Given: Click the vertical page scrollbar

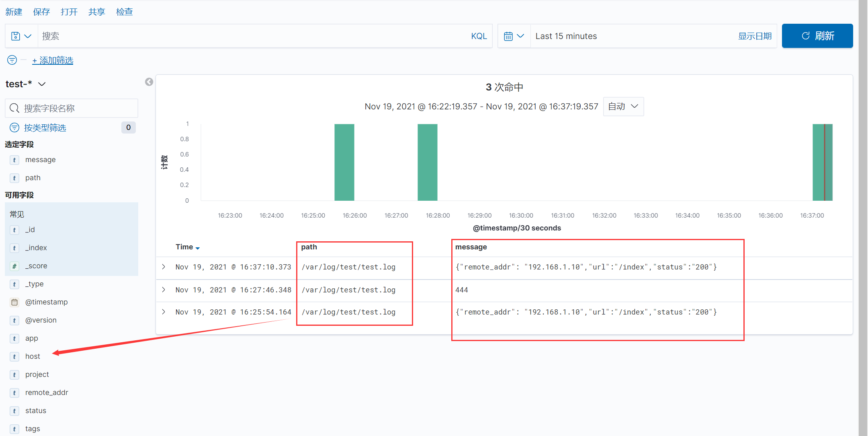Looking at the screenshot, I should click(x=863, y=218).
